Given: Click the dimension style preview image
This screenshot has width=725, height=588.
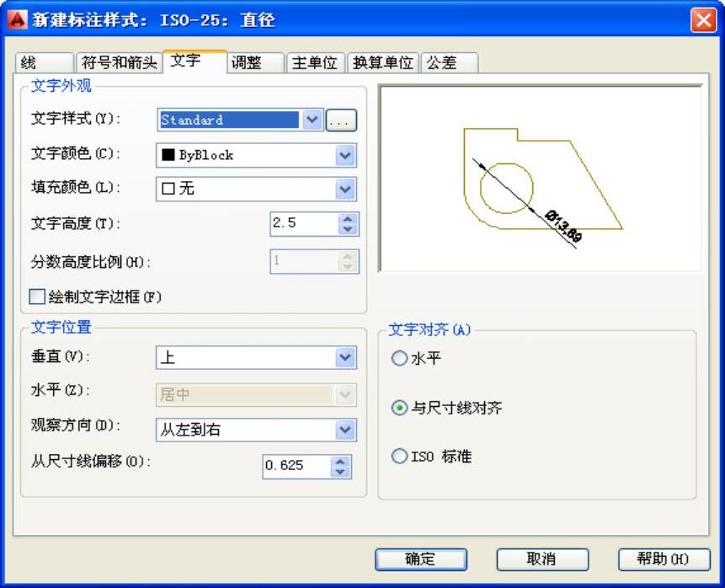Looking at the screenshot, I should click(541, 179).
